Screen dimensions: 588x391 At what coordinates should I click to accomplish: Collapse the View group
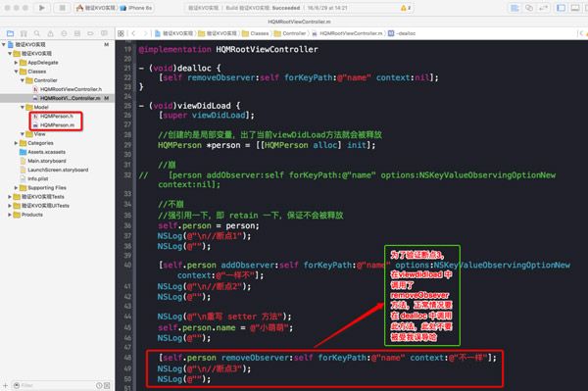[23, 134]
